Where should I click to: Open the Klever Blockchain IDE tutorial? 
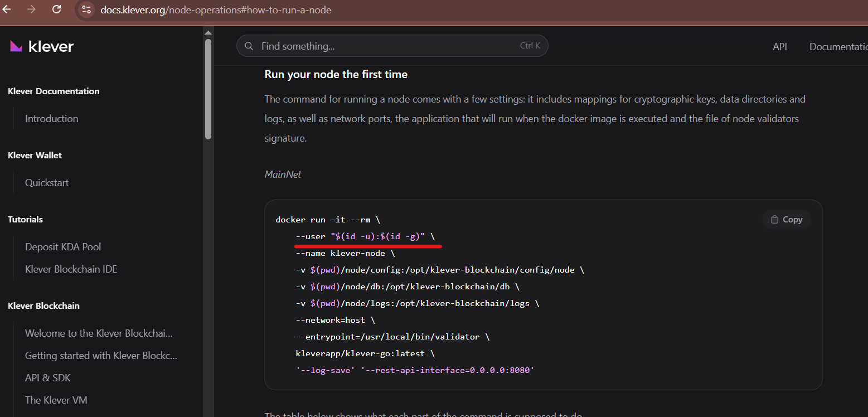(x=71, y=269)
